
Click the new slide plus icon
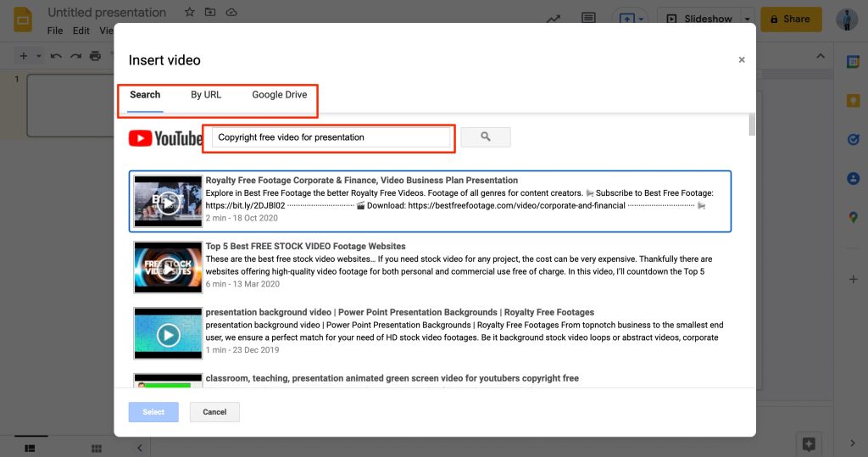coord(23,56)
